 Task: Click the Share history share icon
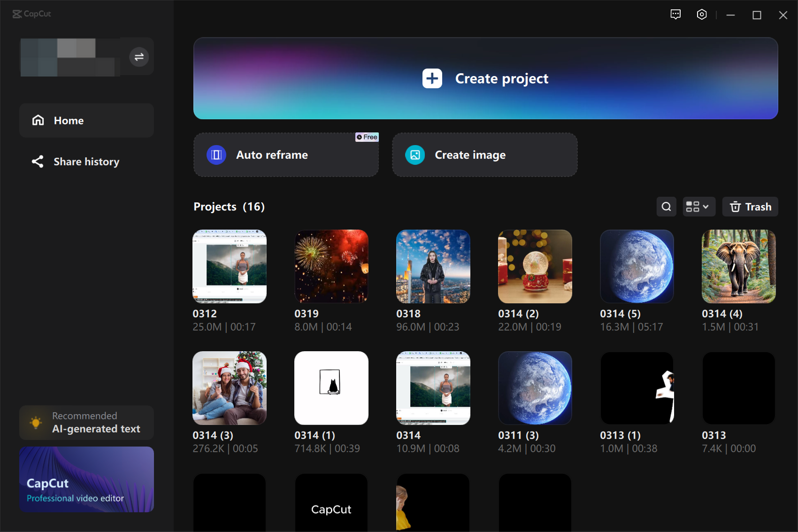(x=38, y=162)
